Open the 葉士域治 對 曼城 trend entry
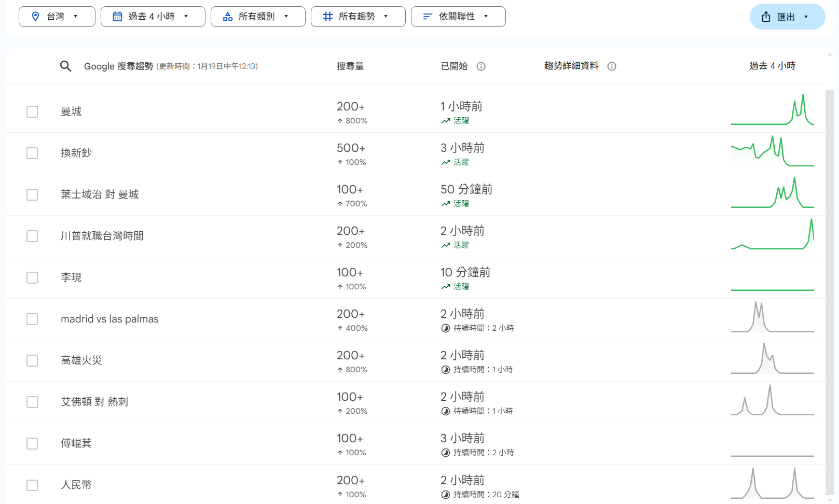The image size is (839, 504). click(100, 194)
